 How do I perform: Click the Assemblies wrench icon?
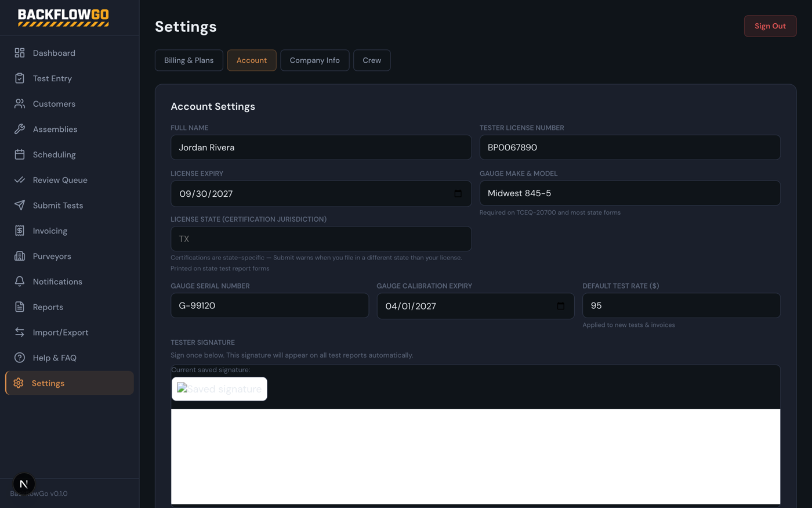pos(20,129)
